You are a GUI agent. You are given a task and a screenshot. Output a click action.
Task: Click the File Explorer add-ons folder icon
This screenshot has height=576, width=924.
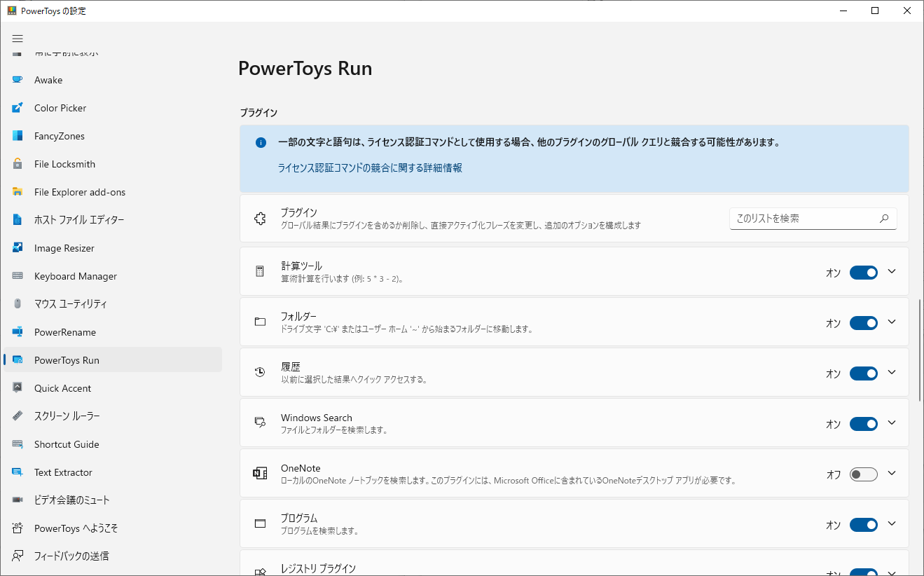[18, 192]
